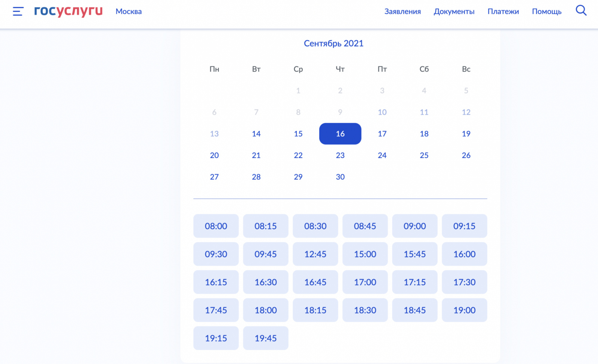
Task: Click the Госуслуги logo
Action: pos(68,11)
